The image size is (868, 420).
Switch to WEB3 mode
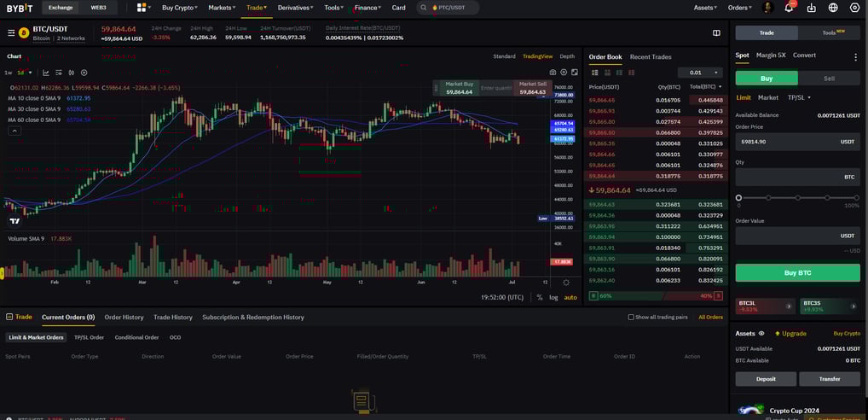pyautogui.click(x=99, y=8)
